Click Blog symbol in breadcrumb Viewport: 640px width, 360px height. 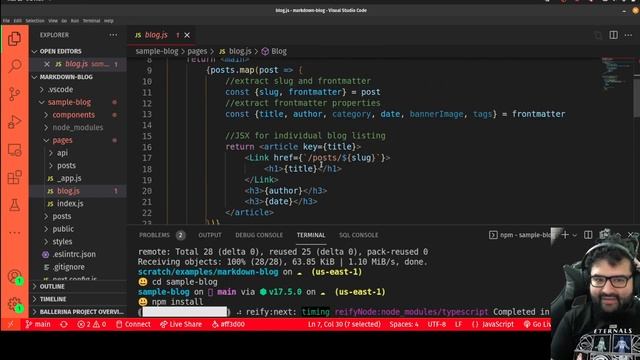(x=274, y=51)
